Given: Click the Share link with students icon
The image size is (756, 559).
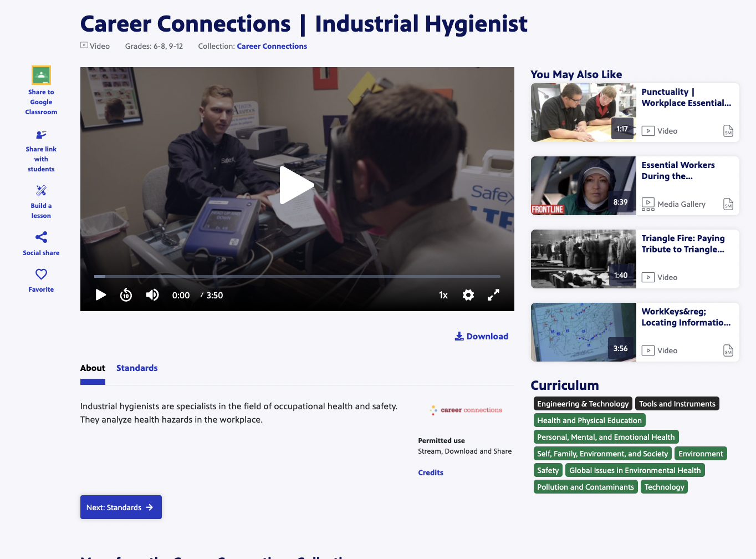Looking at the screenshot, I should coord(41,135).
